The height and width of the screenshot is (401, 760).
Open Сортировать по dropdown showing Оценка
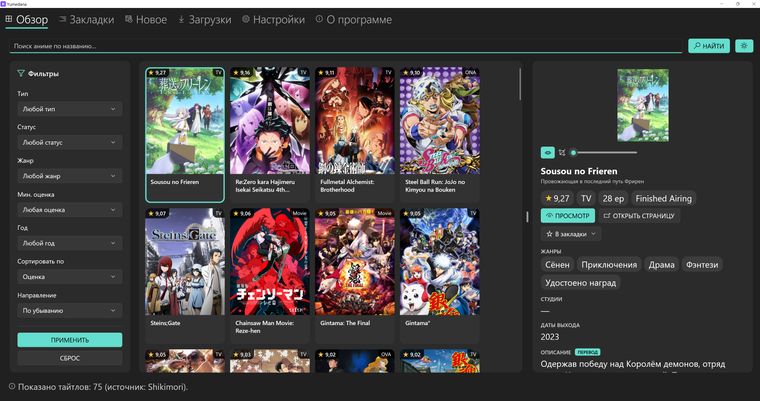(70, 277)
